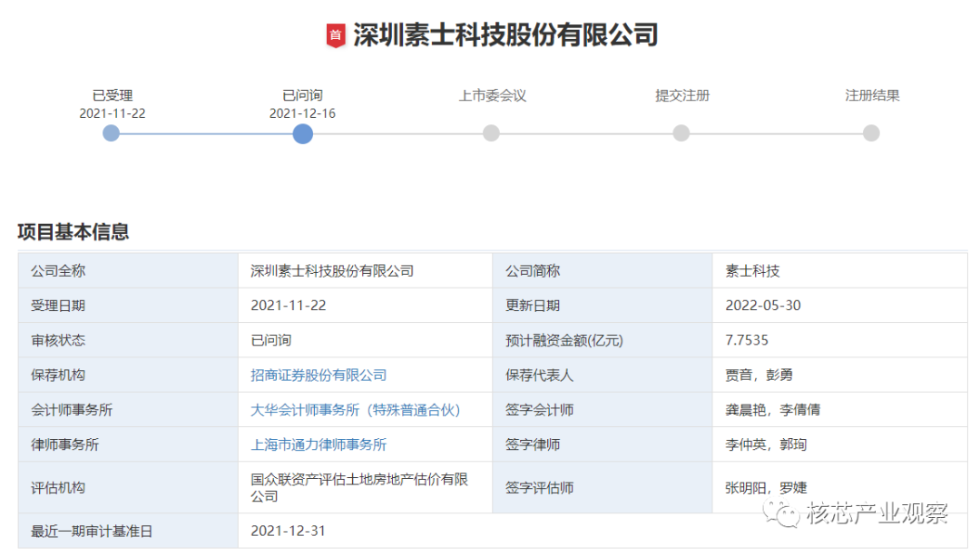Click the red 首 badge icon

(x=336, y=35)
